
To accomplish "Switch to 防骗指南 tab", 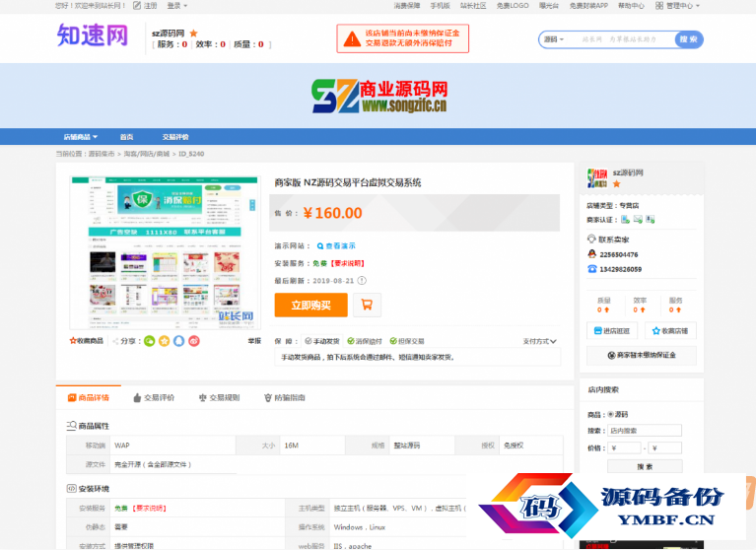I will tap(285, 397).
